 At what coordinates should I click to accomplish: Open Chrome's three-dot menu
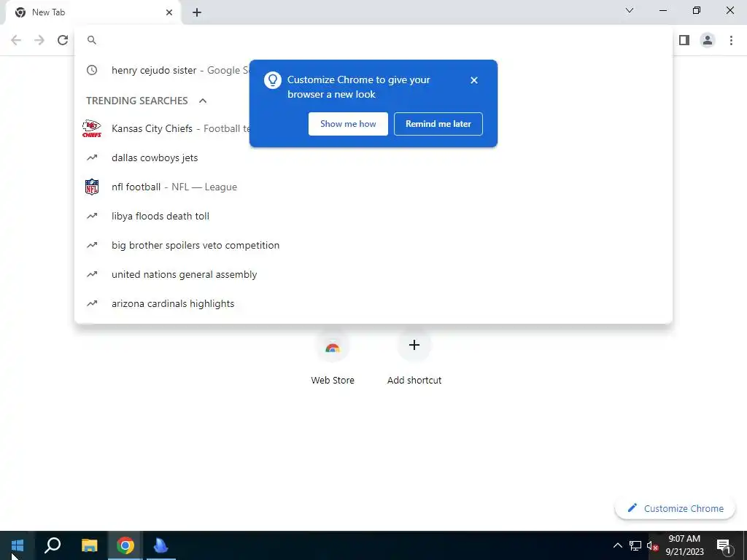click(x=731, y=40)
